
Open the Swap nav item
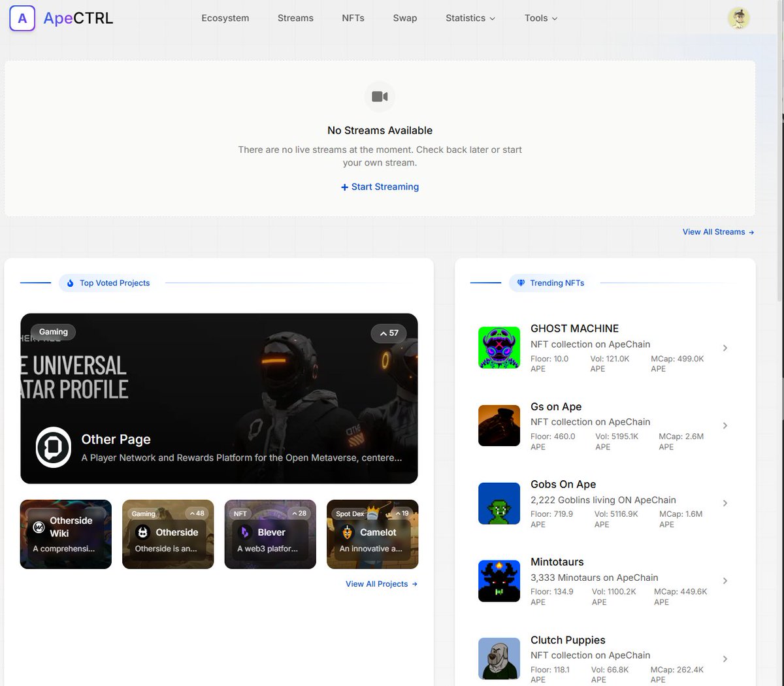point(405,18)
